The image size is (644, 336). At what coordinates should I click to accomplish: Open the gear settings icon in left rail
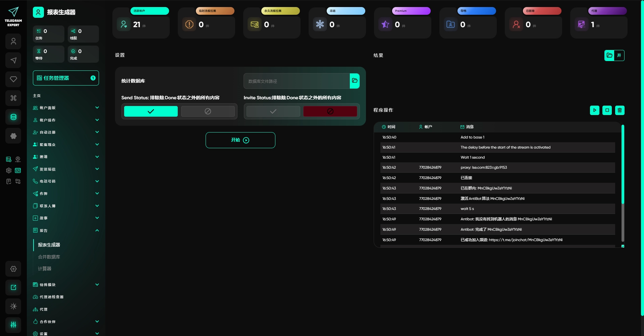click(13, 269)
